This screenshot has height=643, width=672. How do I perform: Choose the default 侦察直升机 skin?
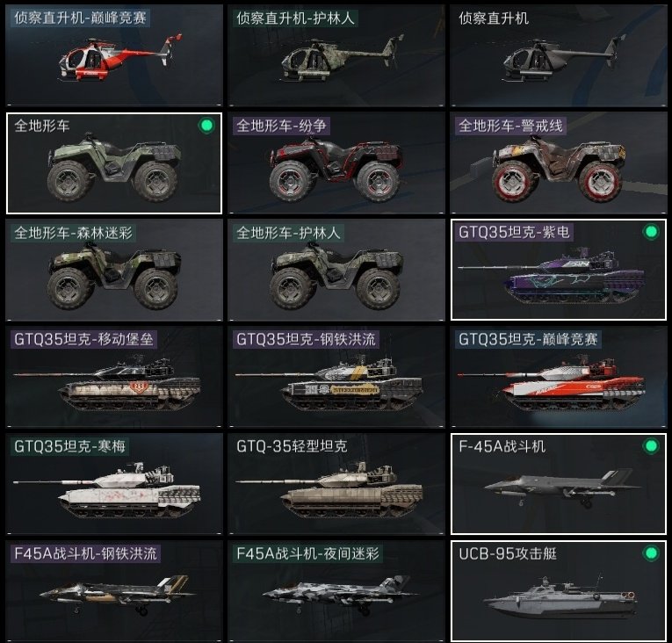[559, 55]
